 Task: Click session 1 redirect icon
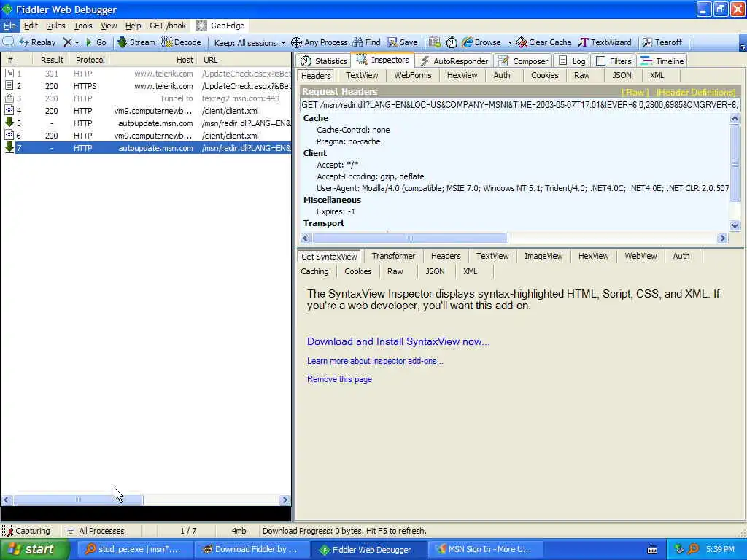pos(9,74)
